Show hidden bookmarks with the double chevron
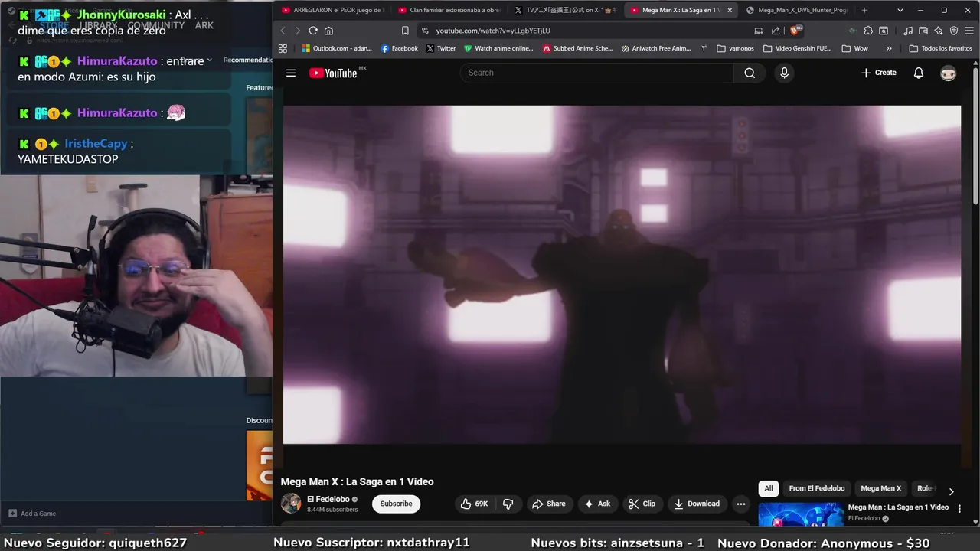The image size is (980, 551). coord(889,48)
